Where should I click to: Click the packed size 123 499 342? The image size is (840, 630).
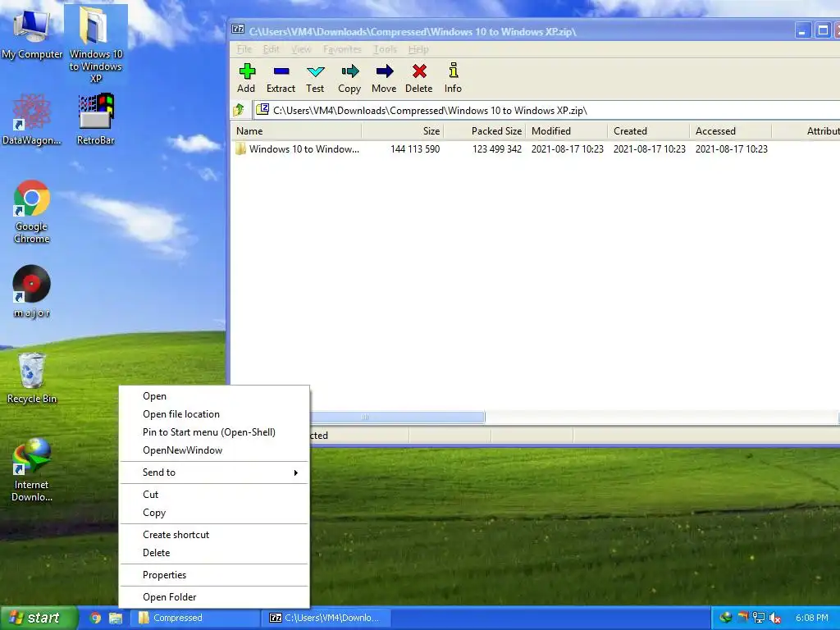click(x=497, y=149)
